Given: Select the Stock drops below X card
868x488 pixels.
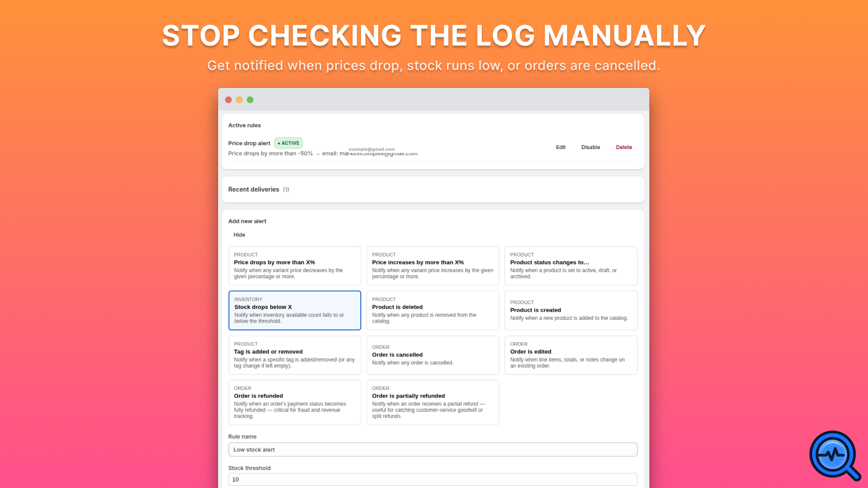Looking at the screenshot, I should (295, 310).
